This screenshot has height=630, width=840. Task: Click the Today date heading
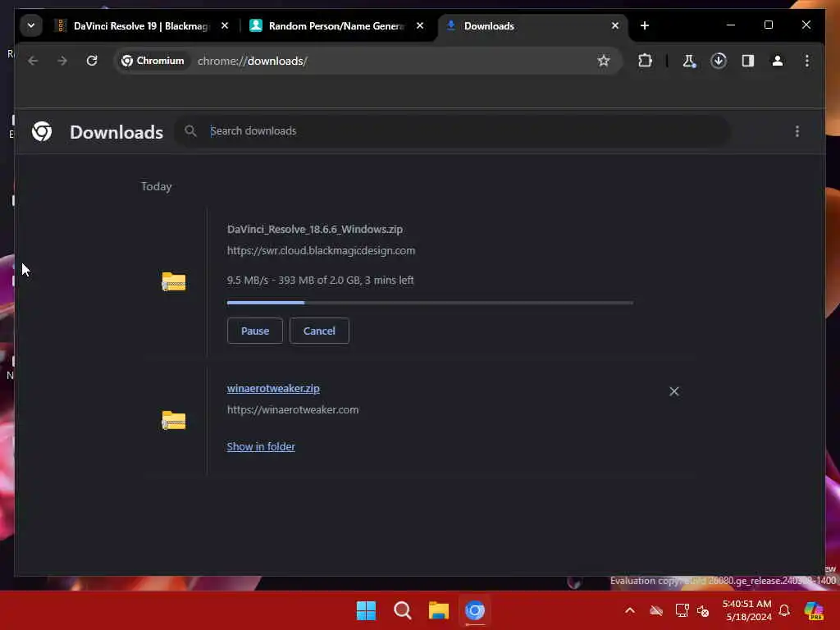click(x=157, y=186)
